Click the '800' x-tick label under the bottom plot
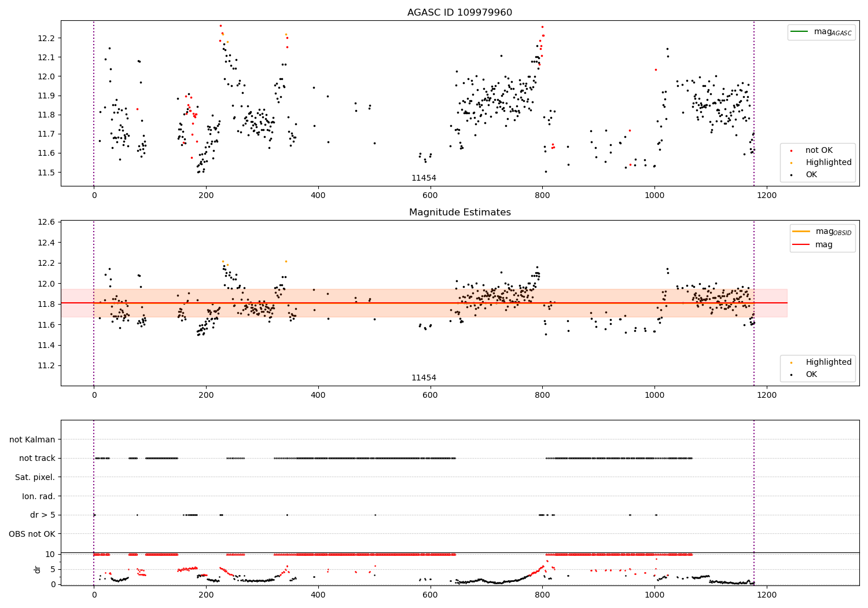 coord(542,594)
